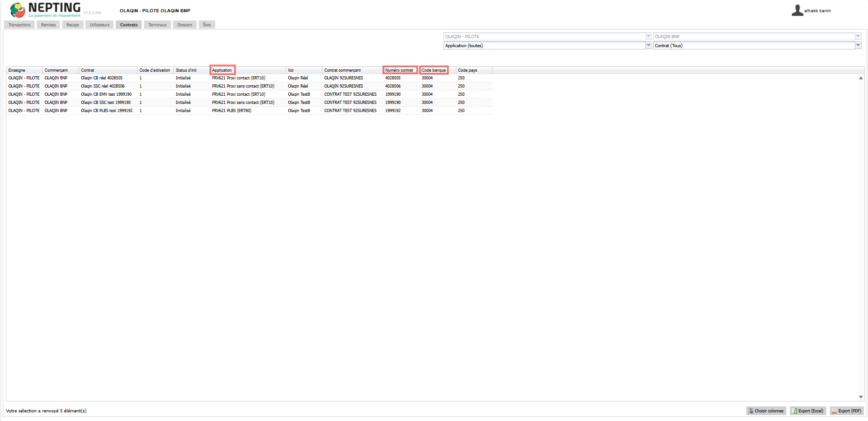This screenshot has width=868, height=421.
Task: Click 'OLAQIN 92SURESNES' in the Olaqin SSC réel row
Action: click(x=344, y=86)
